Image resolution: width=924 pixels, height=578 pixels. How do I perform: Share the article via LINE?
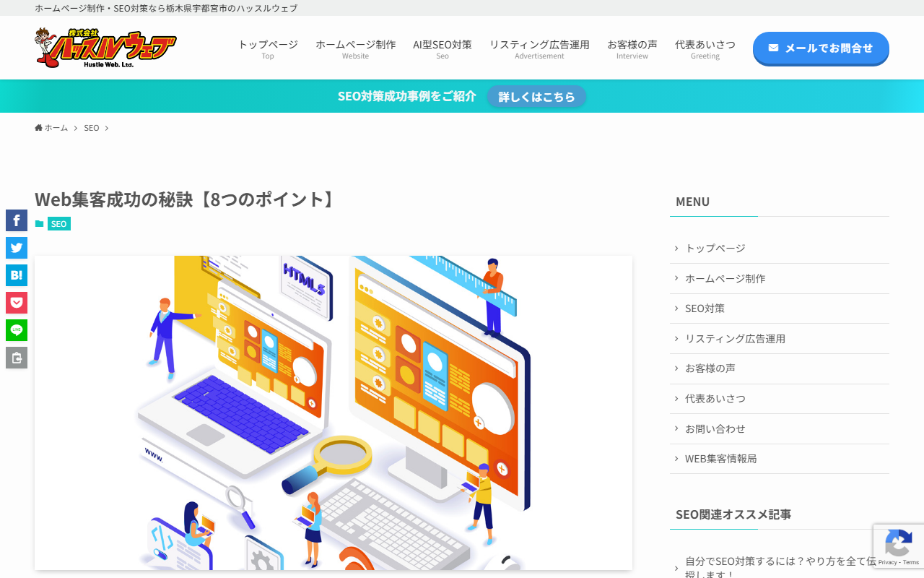click(x=16, y=330)
